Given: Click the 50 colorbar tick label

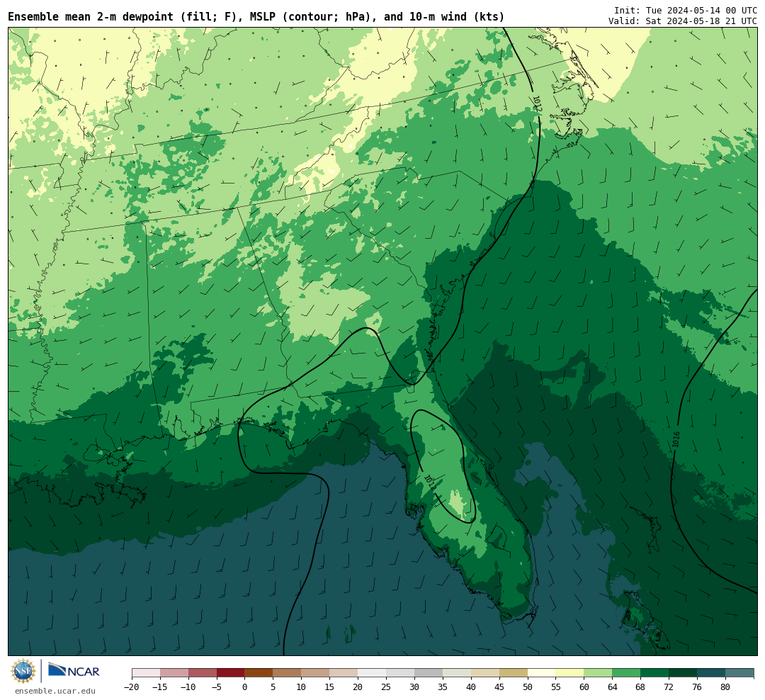Looking at the screenshot, I should click(x=528, y=687).
